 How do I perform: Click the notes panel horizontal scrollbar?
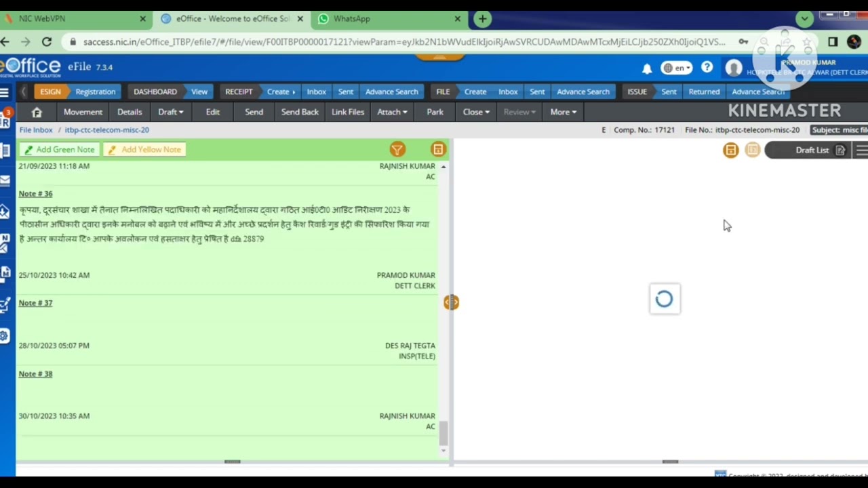[232, 462]
